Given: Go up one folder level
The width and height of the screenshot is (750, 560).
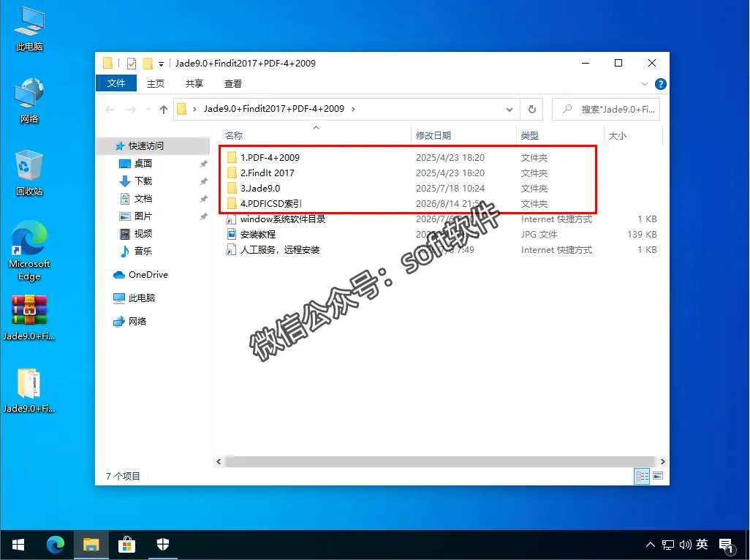Looking at the screenshot, I should click(164, 110).
